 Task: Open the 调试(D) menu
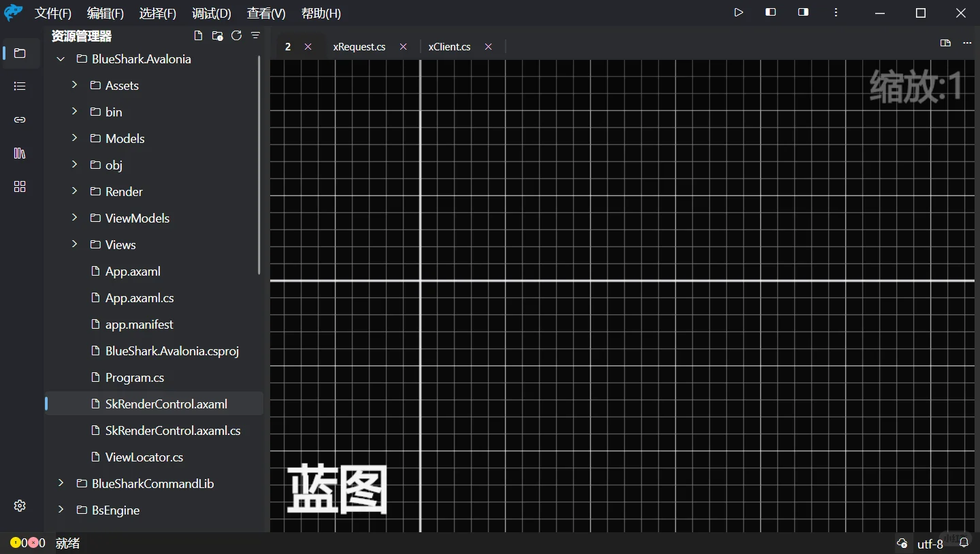(211, 13)
